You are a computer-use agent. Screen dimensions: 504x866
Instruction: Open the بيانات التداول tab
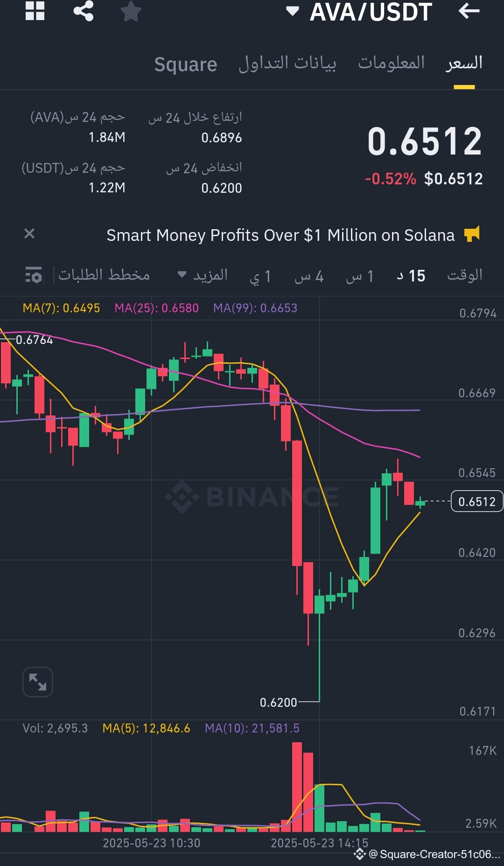click(287, 63)
